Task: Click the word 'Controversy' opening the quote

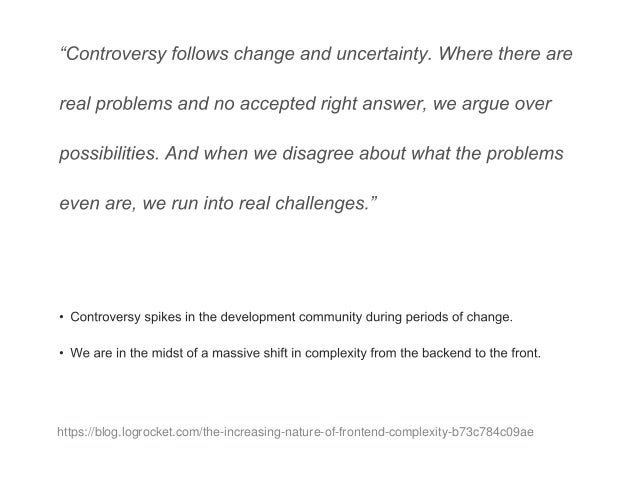Action: (116, 54)
